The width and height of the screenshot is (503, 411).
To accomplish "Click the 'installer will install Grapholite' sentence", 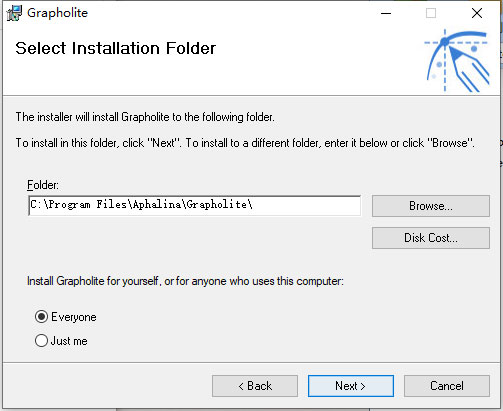I will (145, 117).
